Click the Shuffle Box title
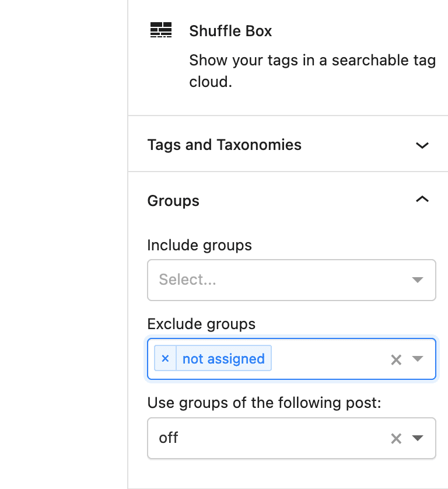 230,31
